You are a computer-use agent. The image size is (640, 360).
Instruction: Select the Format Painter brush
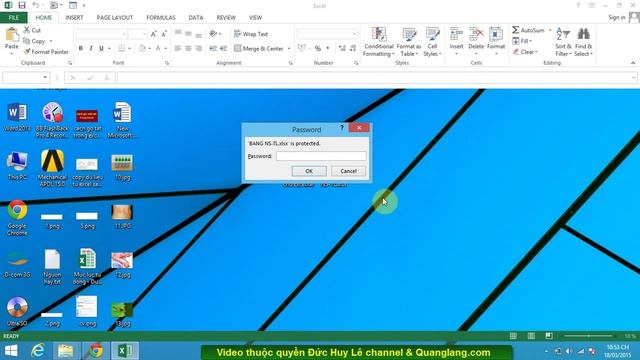(x=27, y=52)
